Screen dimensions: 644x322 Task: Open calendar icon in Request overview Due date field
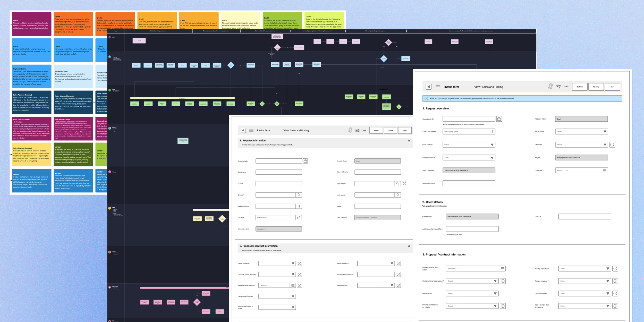pos(604,171)
